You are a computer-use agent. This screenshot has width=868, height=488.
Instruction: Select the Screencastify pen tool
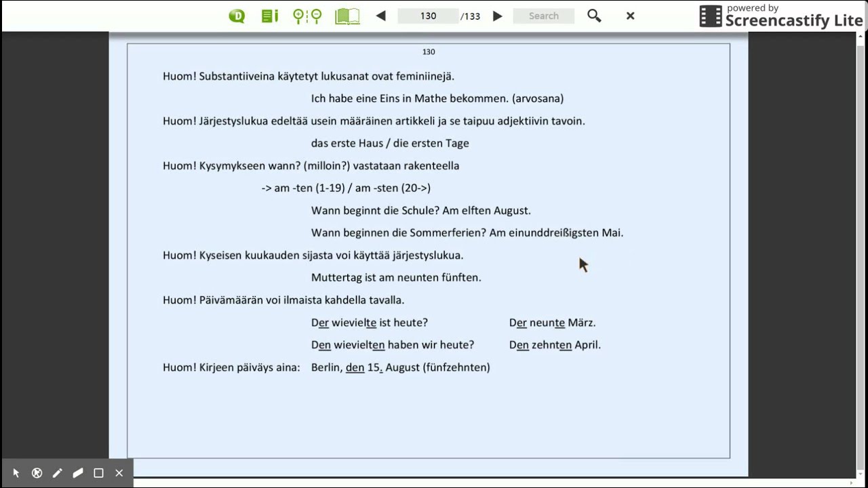pos(58,473)
